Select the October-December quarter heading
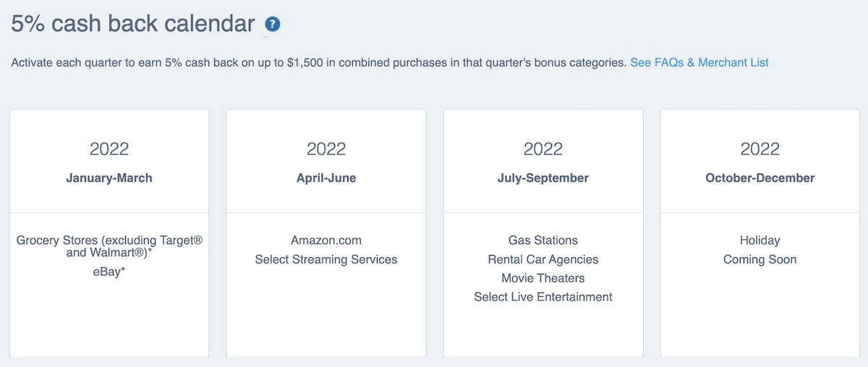The height and width of the screenshot is (367, 868). coord(760,178)
